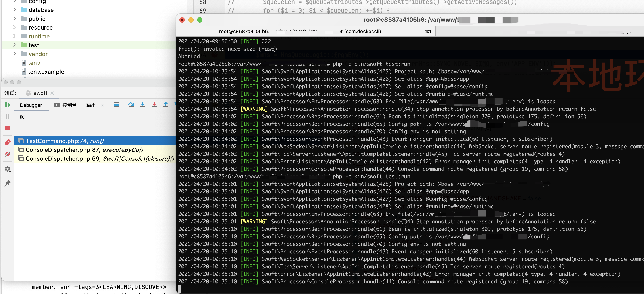
Task: Click Step Out blue up arrow
Action: (x=166, y=105)
